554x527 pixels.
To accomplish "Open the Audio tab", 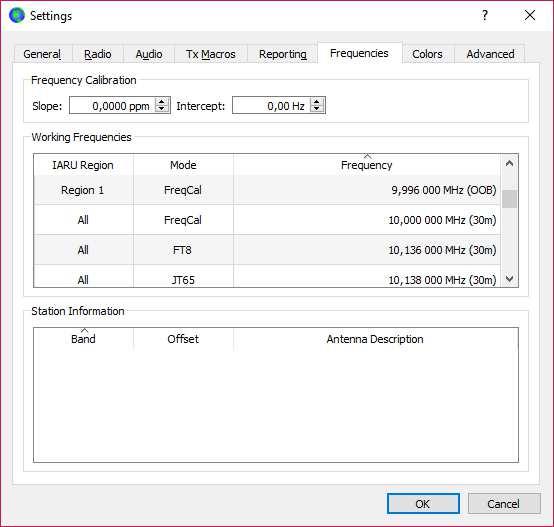I will [149, 54].
